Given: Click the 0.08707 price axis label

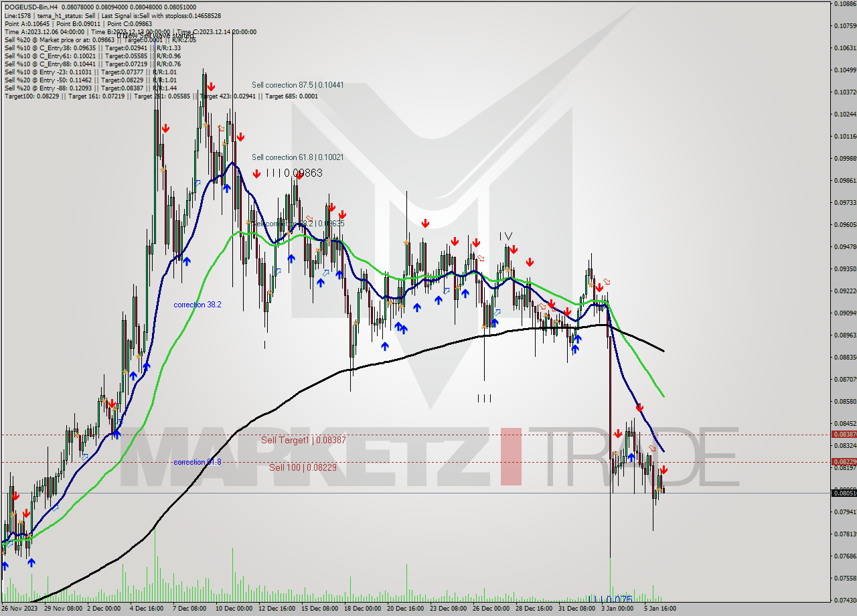Looking at the screenshot, I should [x=844, y=379].
